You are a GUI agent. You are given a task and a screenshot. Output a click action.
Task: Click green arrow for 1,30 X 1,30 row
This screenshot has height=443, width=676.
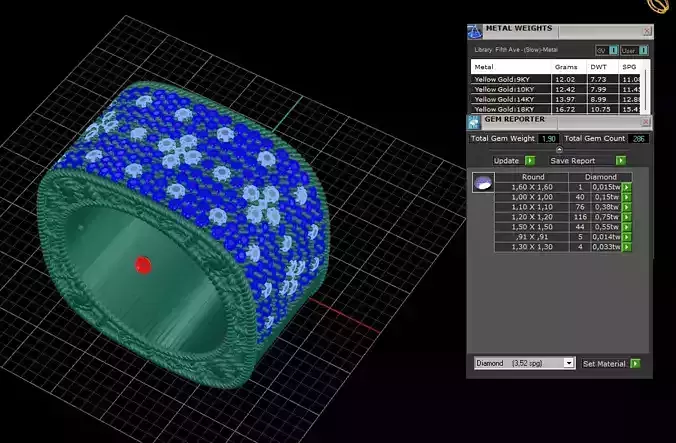(627, 247)
